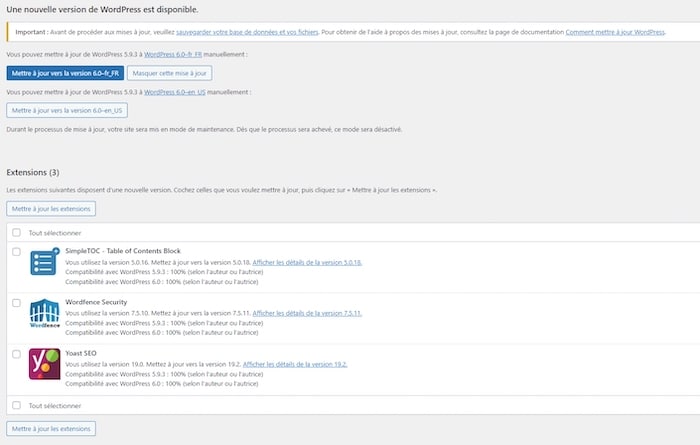Click SimpleTOC - Table of Contents Block title

pyautogui.click(x=123, y=251)
